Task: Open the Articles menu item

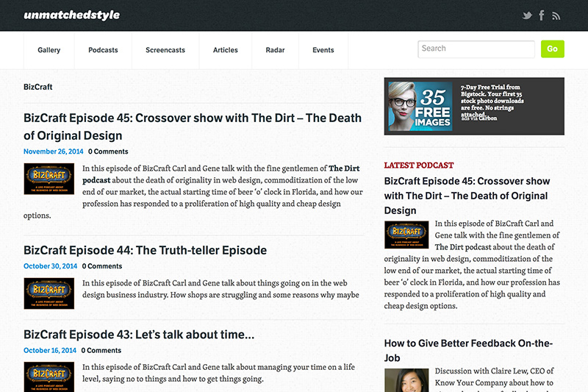Action: [226, 50]
